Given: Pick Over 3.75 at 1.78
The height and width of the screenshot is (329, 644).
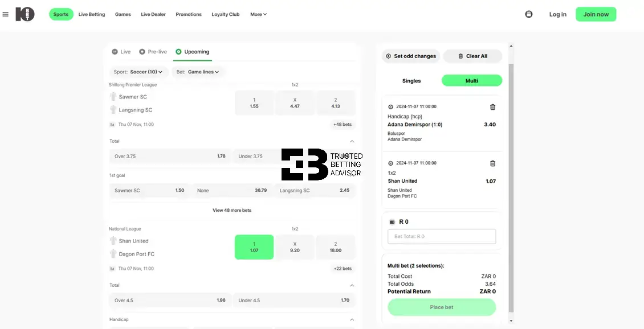Looking at the screenshot, I should [170, 157].
